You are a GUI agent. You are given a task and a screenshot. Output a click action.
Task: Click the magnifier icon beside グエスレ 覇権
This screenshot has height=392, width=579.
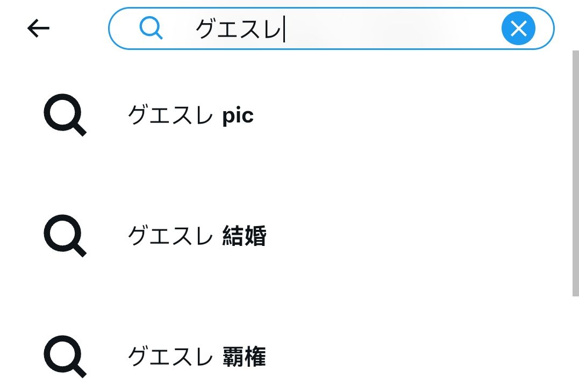click(65, 356)
